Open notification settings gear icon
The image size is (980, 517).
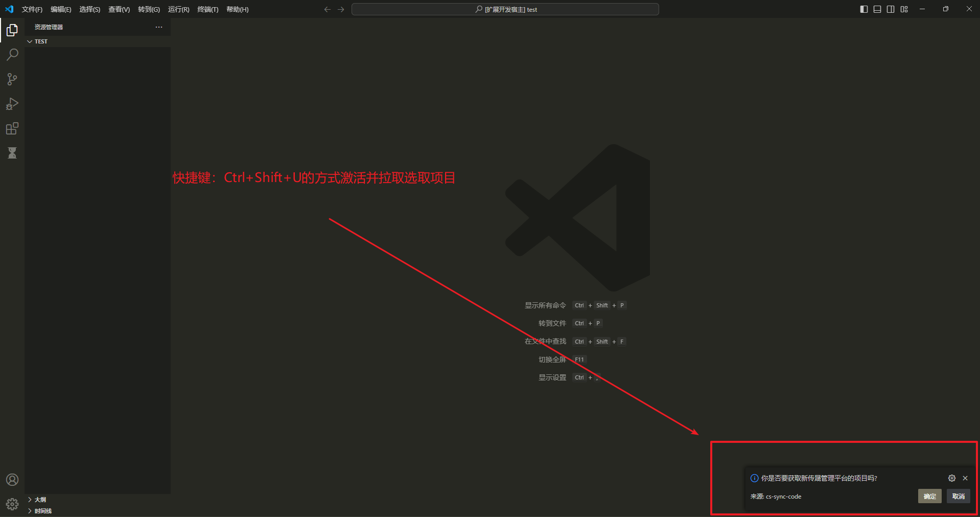click(952, 478)
